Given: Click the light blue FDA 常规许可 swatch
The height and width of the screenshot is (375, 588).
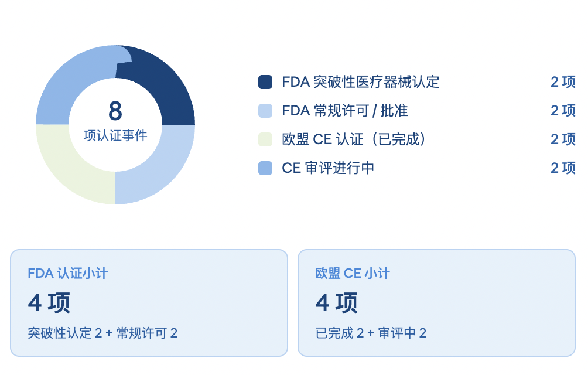Looking at the screenshot, I should 265,111.
